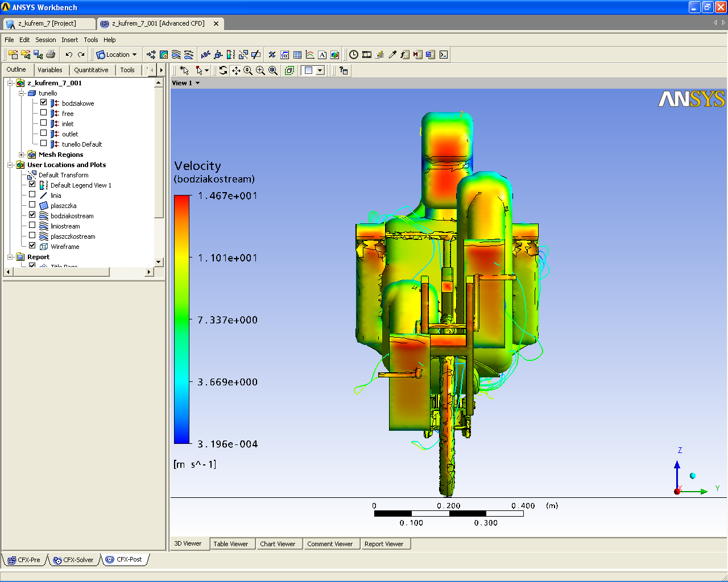Insert a Text label with ABC icon
The image size is (728, 582).
[x=205, y=55]
